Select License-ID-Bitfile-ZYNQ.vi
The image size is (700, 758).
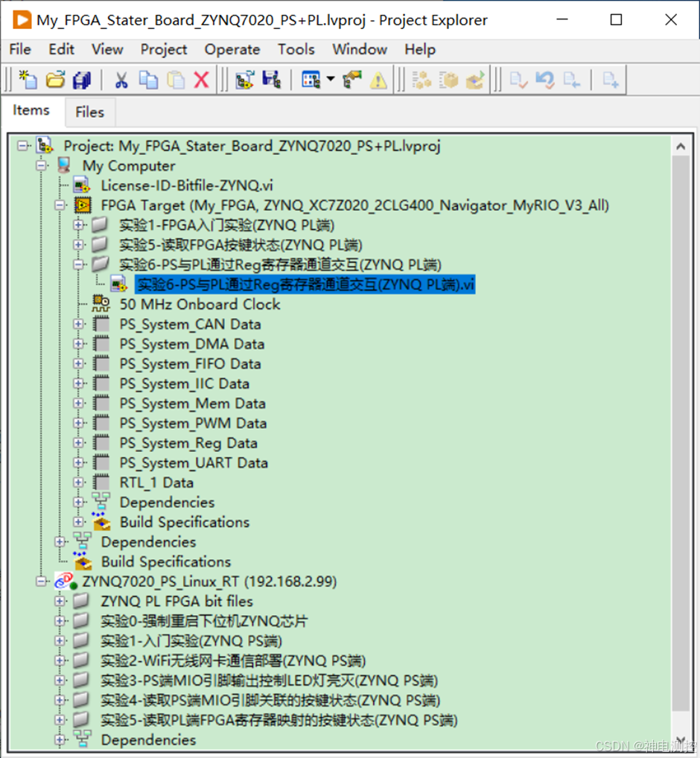(187, 185)
